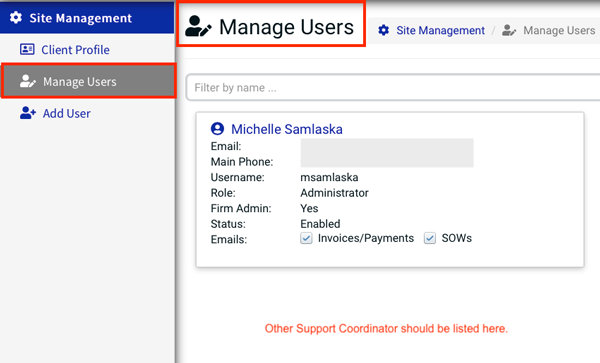Click the Manage Users page heading text
This screenshot has height=363, width=600.
click(x=286, y=27)
